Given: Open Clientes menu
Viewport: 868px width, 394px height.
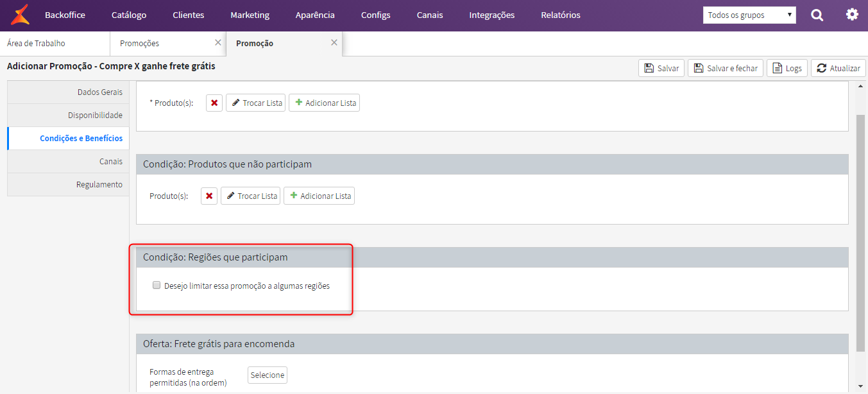Looking at the screenshot, I should pyautogui.click(x=189, y=15).
